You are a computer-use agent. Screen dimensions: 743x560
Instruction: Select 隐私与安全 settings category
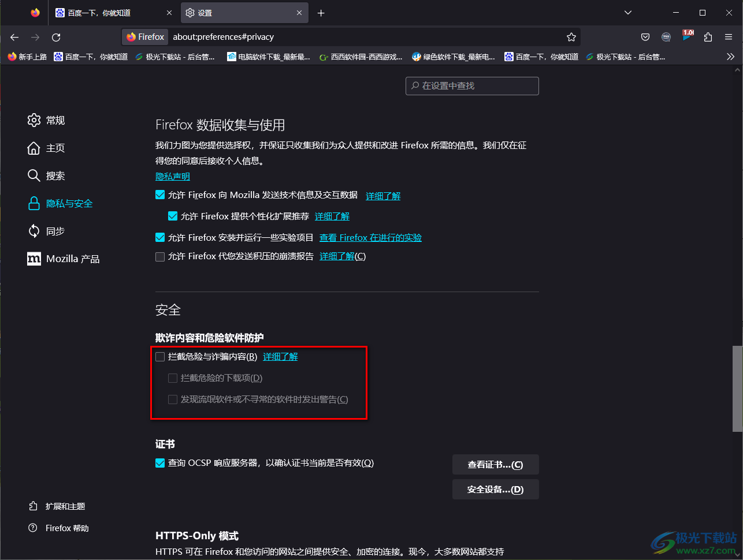[x=60, y=203]
